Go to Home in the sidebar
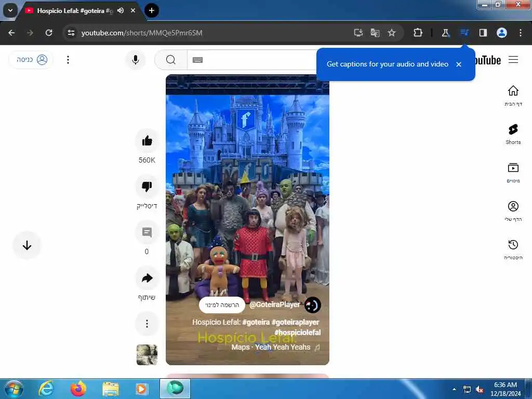The image size is (532, 399). (x=513, y=96)
